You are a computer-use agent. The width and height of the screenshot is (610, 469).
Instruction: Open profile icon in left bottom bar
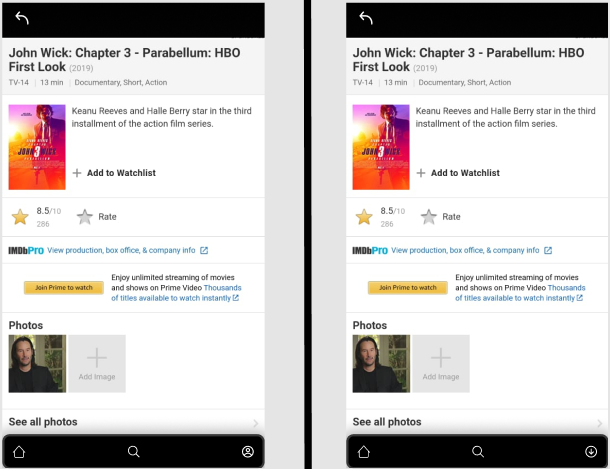coord(248,452)
